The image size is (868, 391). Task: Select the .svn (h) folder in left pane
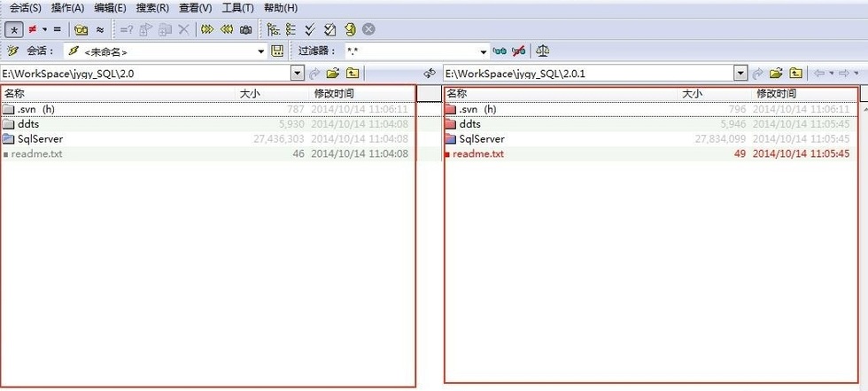pos(207,109)
